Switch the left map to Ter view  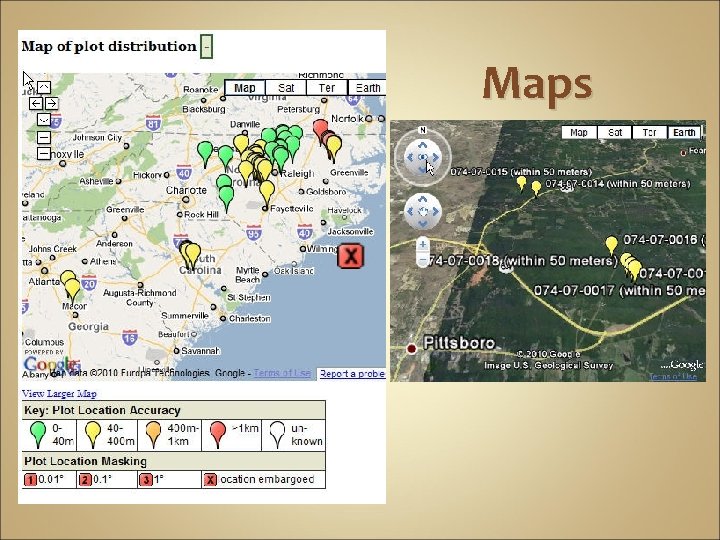(326, 88)
